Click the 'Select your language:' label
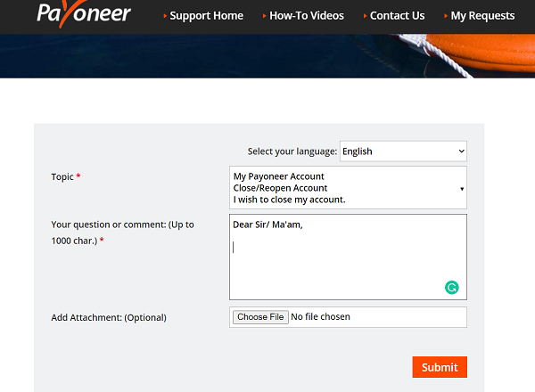This screenshot has height=392, width=535. point(292,151)
